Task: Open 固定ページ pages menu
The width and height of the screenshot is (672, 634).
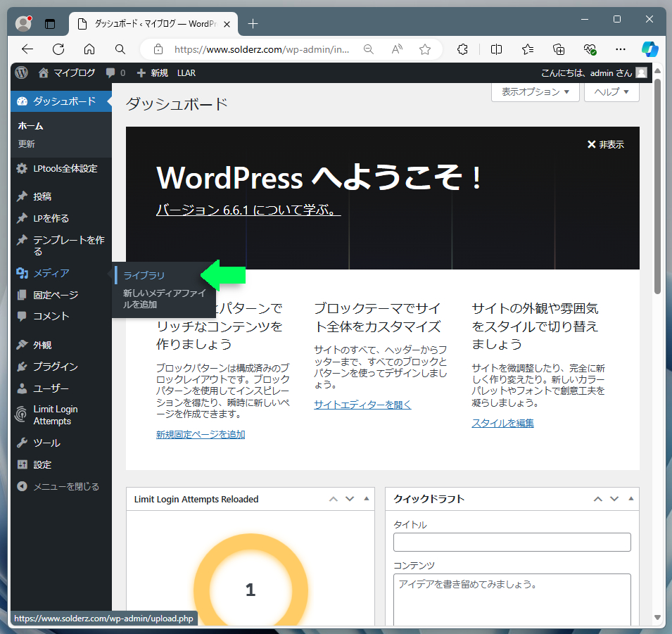Action: pos(61,295)
